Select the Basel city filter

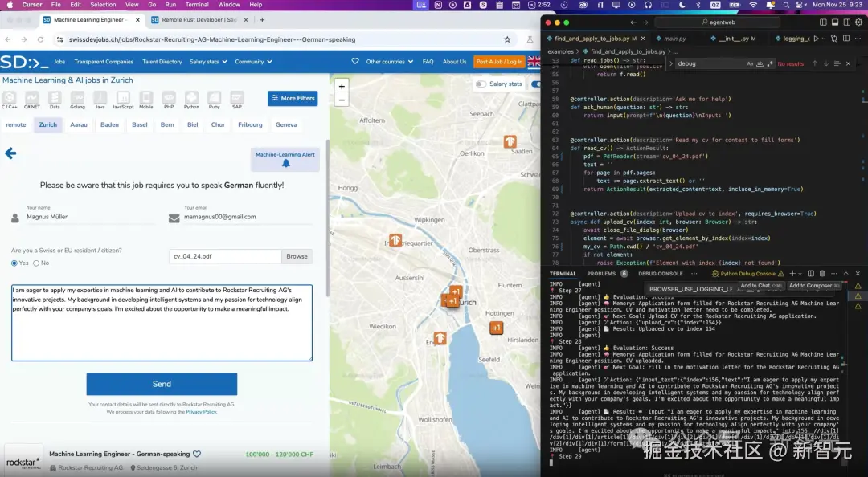140,124
